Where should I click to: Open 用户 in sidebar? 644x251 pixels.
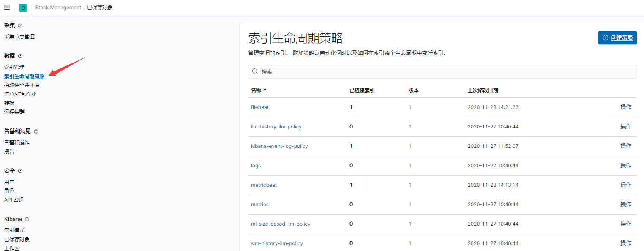(x=9, y=182)
